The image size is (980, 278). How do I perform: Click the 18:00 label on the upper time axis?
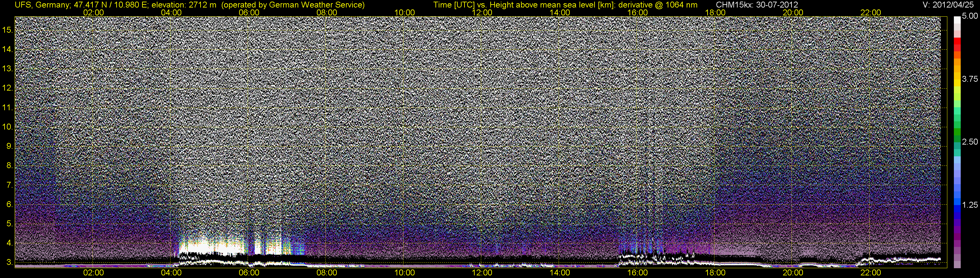pyautogui.click(x=715, y=12)
